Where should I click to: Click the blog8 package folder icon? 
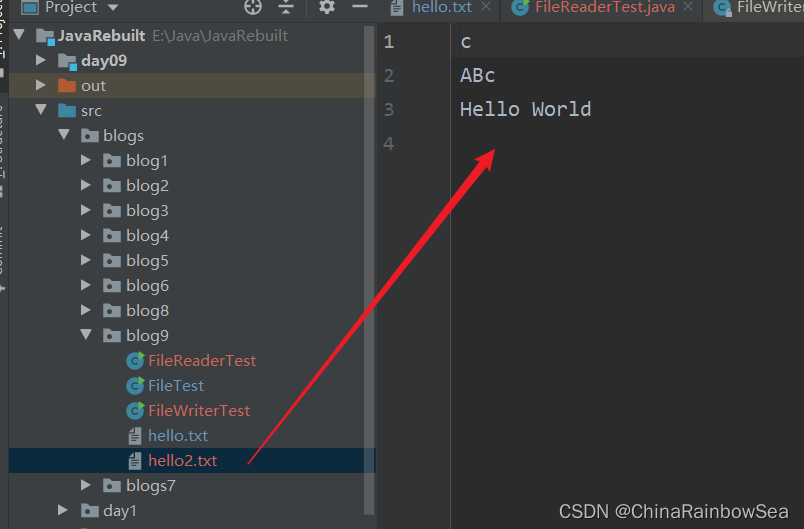[x=112, y=311]
